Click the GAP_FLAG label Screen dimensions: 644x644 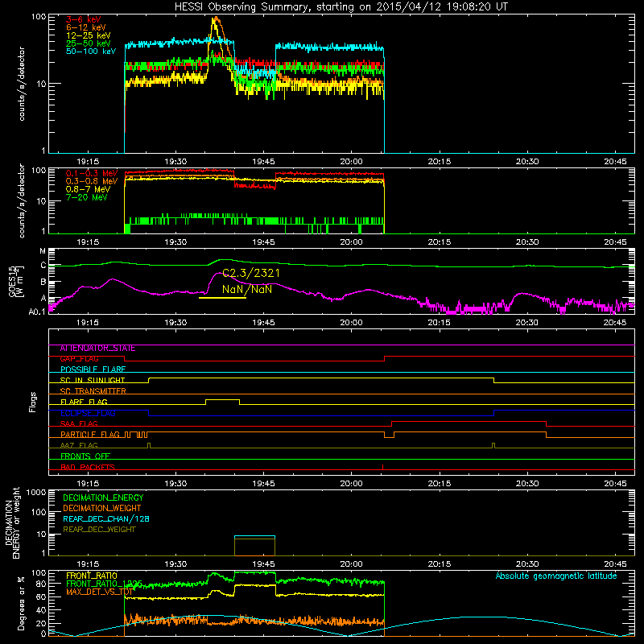(79, 359)
